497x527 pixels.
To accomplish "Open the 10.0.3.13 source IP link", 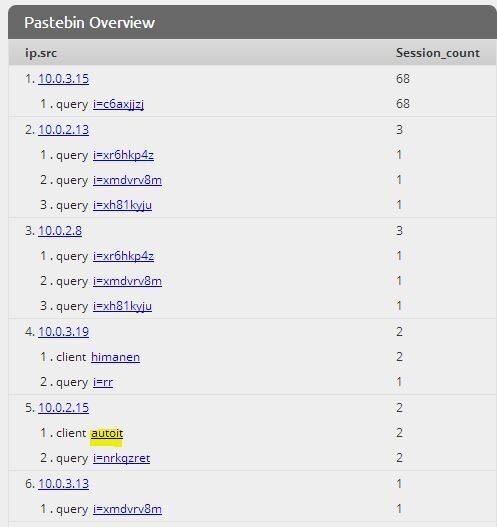I will point(64,484).
